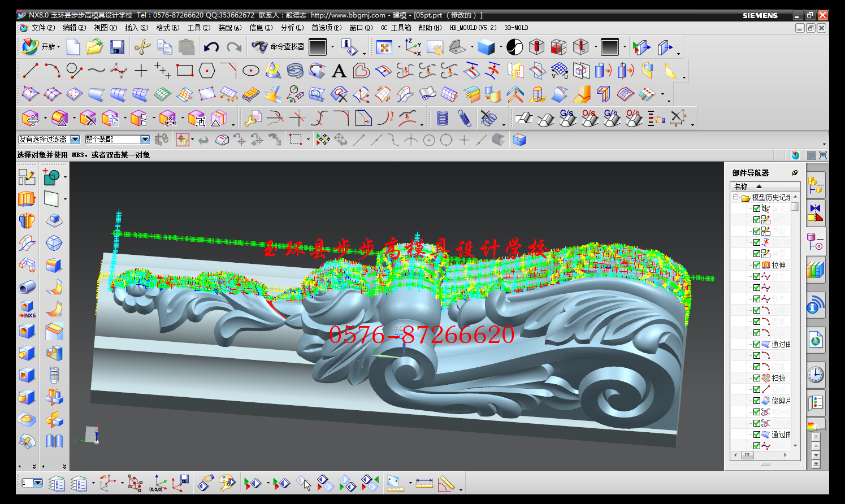Pin the Part Navigator panel
This screenshot has width=845, height=504.
click(795, 172)
